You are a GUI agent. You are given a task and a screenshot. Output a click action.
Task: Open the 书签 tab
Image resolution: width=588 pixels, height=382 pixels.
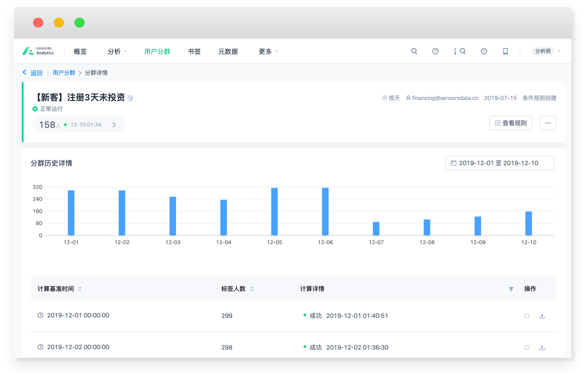(194, 51)
